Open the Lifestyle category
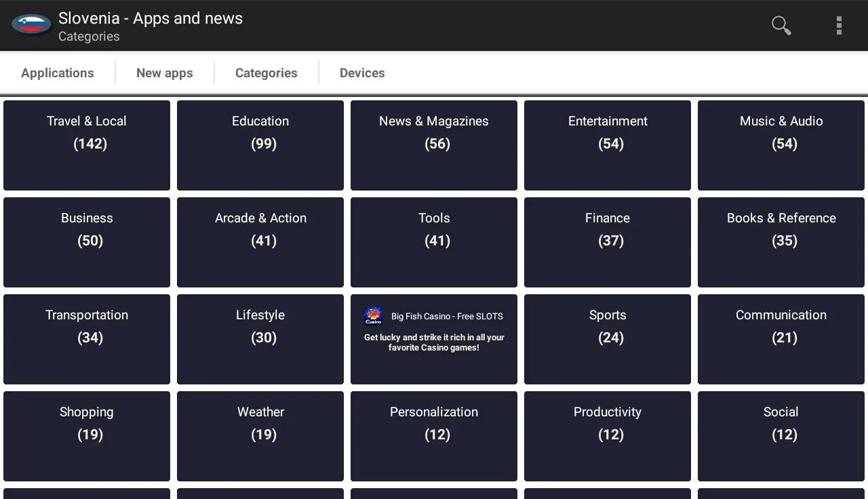This screenshot has width=868, height=499. pyautogui.click(x=260, y=339)
